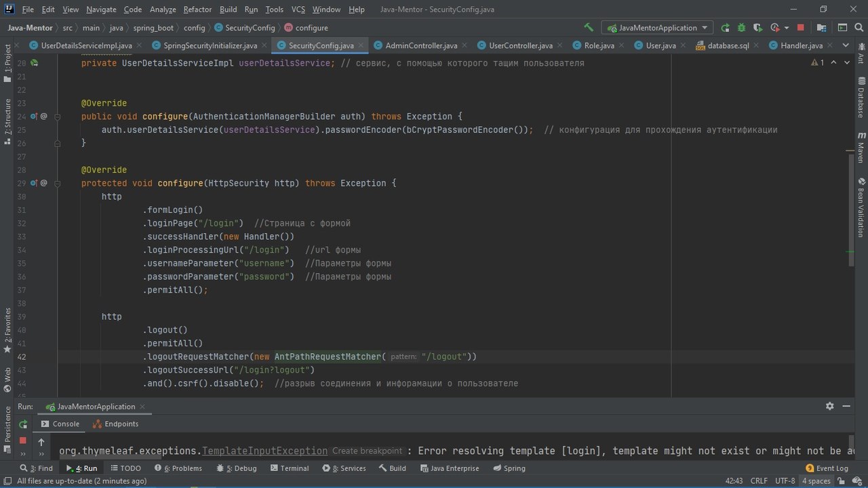
Task: Click the TemplateInputException link in console
Action: click(x=264, y=451)
